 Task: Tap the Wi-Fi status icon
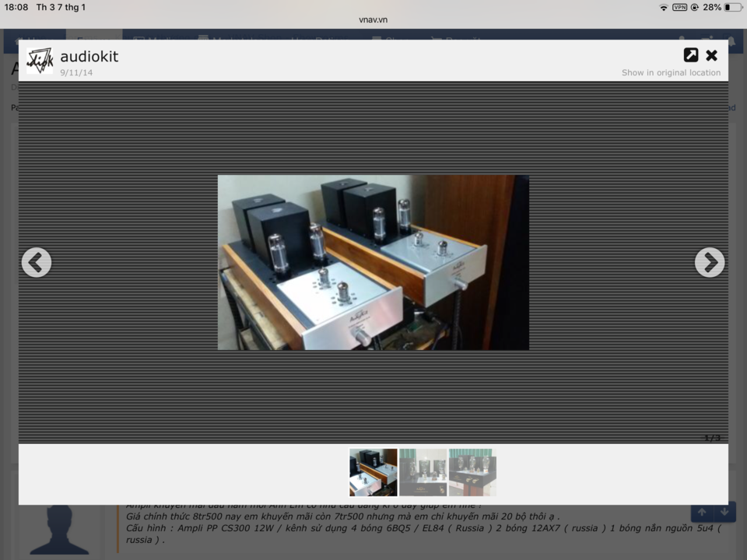[663, 7]
